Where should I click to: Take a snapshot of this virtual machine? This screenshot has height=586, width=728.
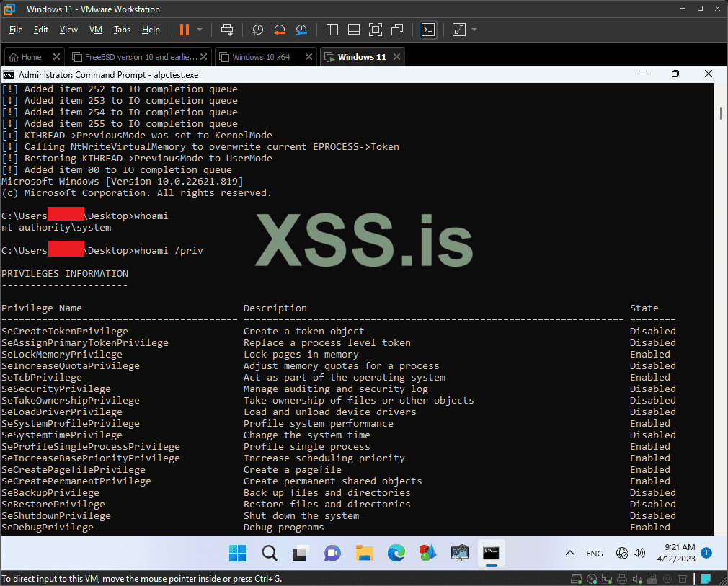point(257,30)
